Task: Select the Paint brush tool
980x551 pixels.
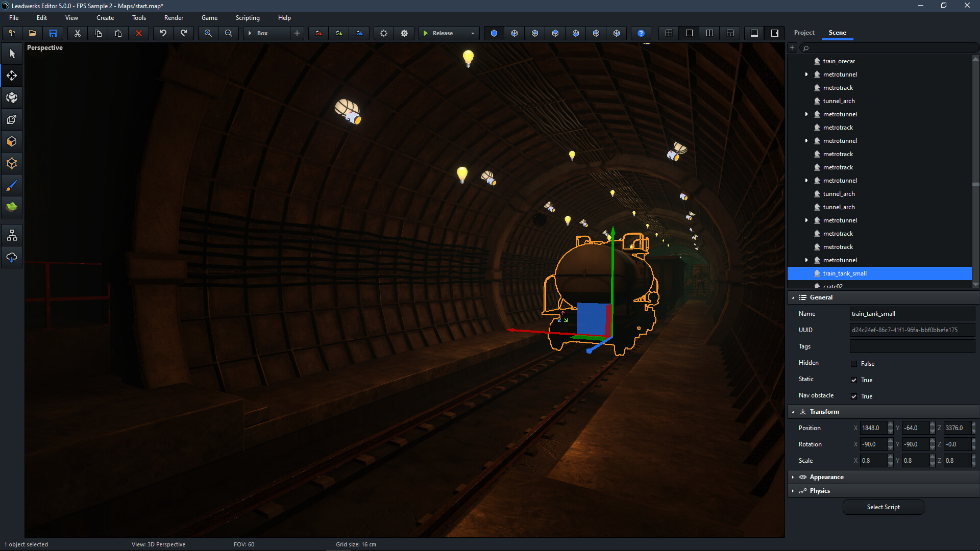Action: (x=11, y=185)
